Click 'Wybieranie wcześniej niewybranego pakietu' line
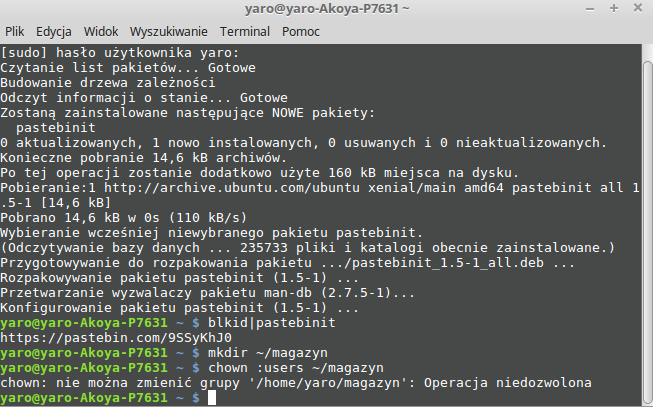Viewport: 653px width, 407px height. (212, 233)
